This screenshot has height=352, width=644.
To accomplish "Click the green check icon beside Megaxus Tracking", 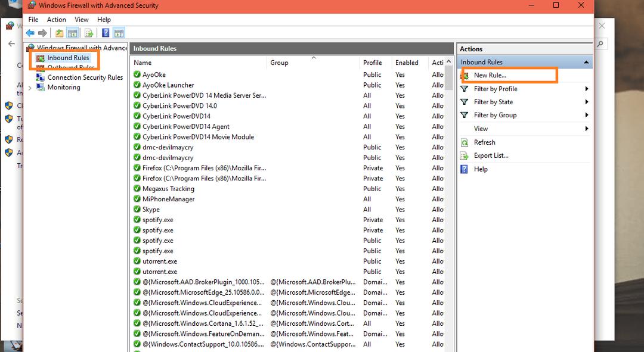I will 137,188.
